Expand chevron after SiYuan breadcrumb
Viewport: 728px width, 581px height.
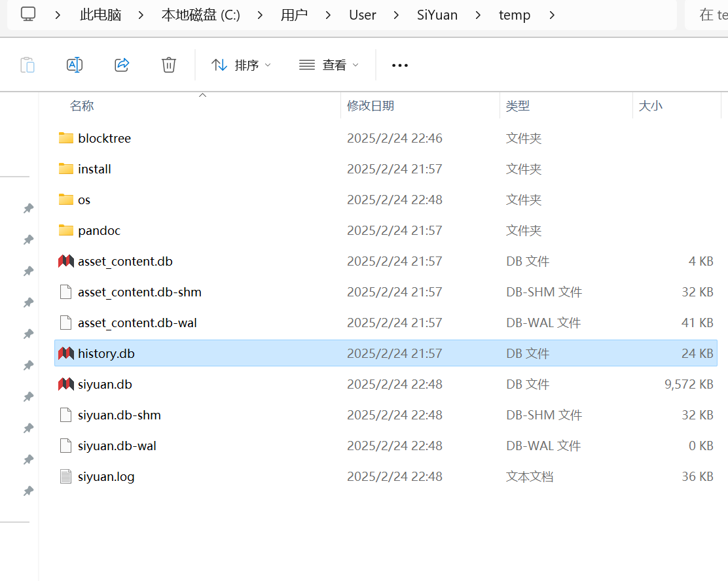click(x=478, y=15)
